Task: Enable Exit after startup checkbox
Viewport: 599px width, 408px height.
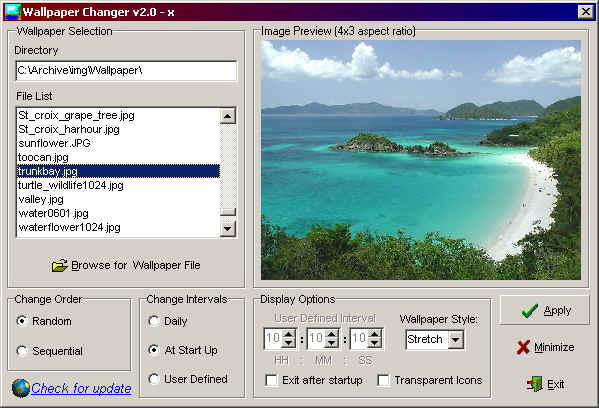Action: [x=271, y=380]
